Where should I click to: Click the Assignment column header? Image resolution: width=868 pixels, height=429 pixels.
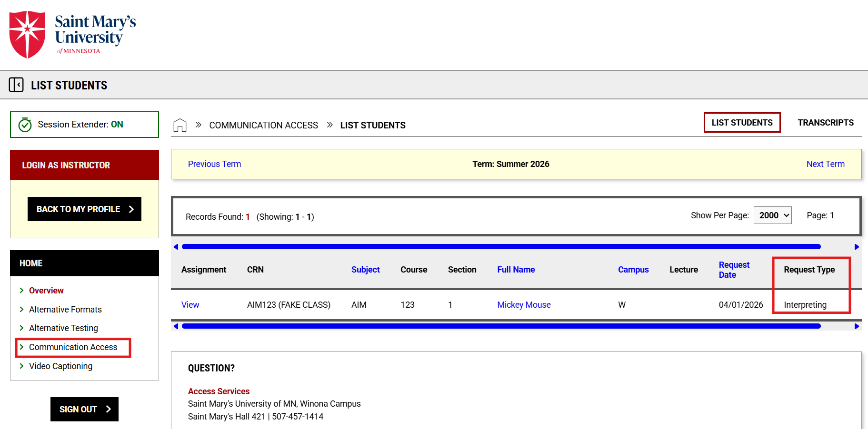204,270
